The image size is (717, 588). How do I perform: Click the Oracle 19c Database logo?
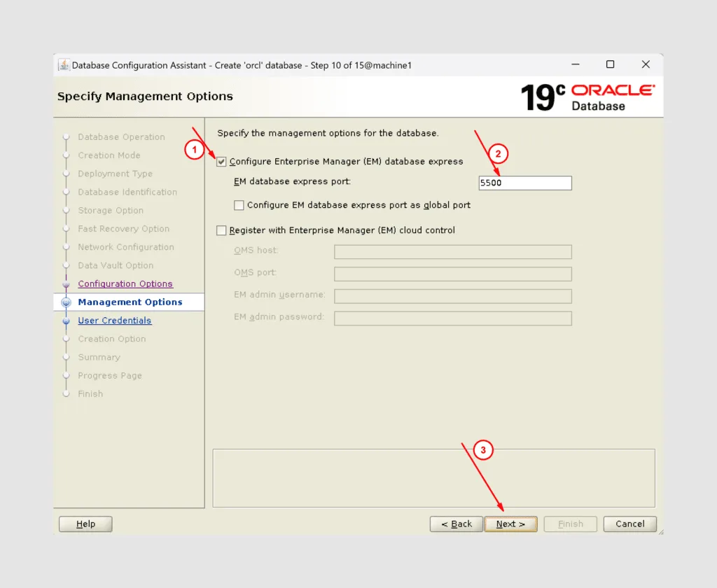click(x=587, y=97)
